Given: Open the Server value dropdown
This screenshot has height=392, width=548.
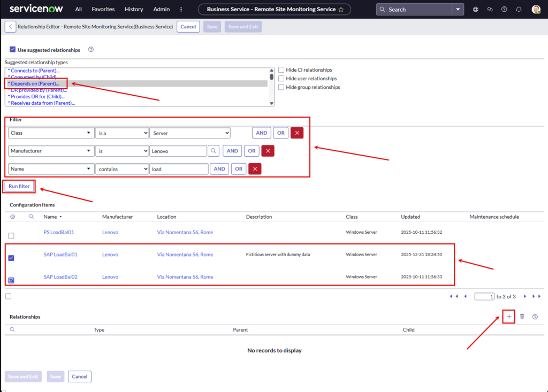Looking at the screenshot, I should pyautogui.click(x=189, y=133).
